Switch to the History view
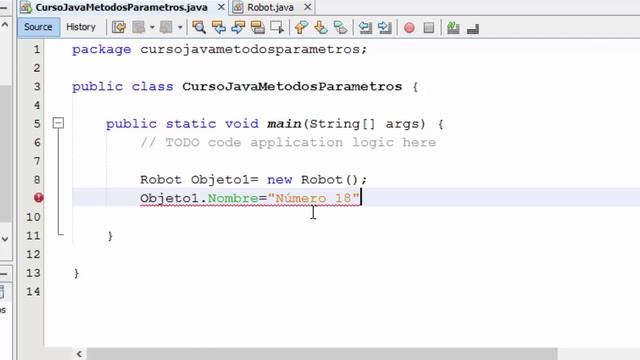 tap(81, 27)
